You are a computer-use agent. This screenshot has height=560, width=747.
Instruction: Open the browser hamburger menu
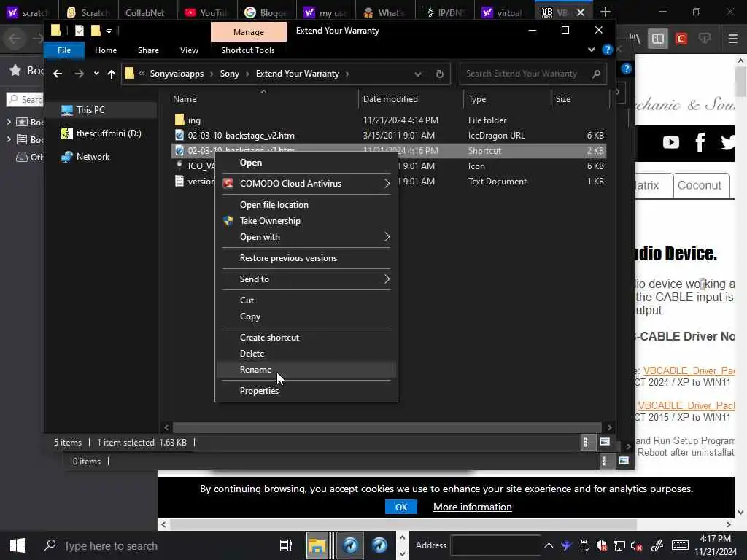[732, 39]
